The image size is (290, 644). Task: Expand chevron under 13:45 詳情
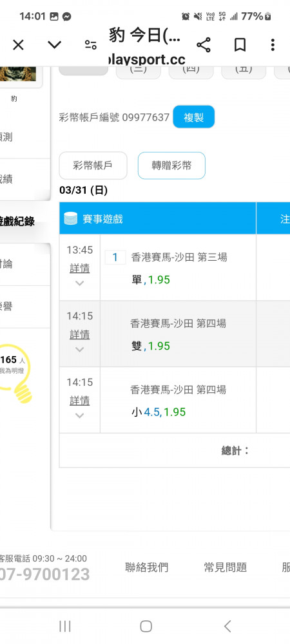80,283
